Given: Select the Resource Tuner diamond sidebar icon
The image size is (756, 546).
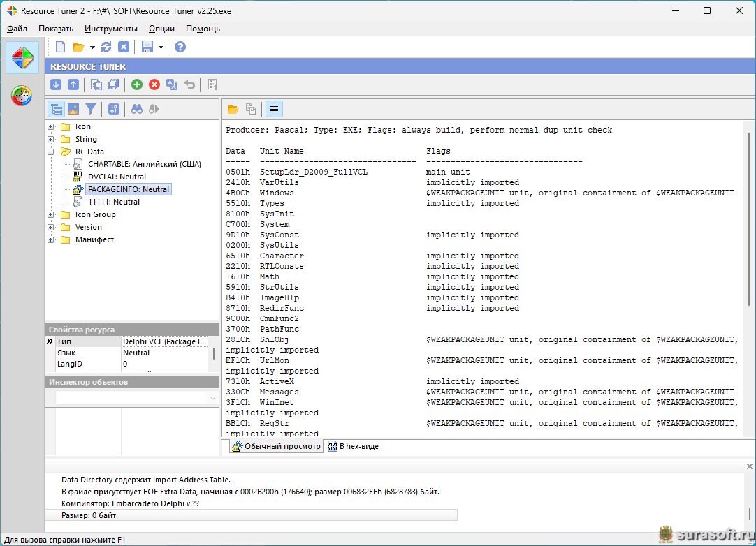Looking at the screenshot, I should click(x=22, y=58).
